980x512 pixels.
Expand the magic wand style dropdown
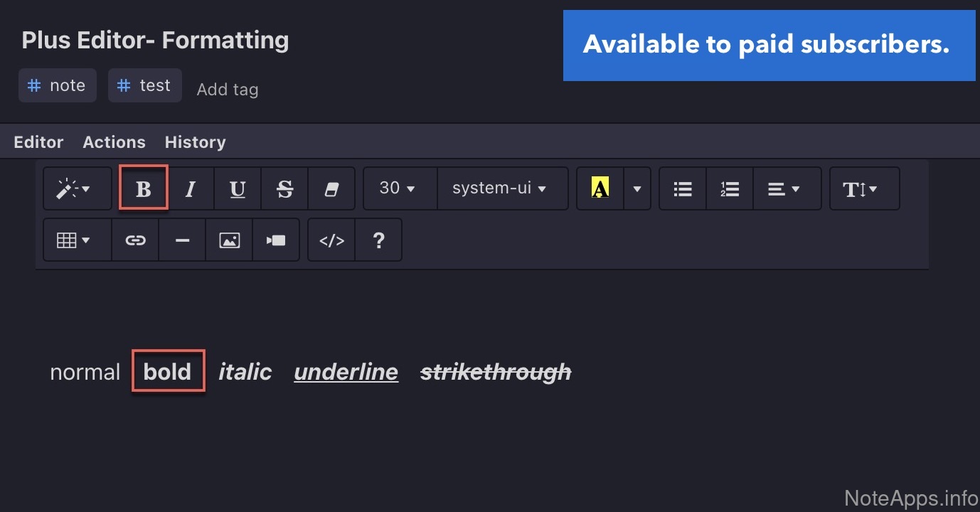click(x=77, y=188)
